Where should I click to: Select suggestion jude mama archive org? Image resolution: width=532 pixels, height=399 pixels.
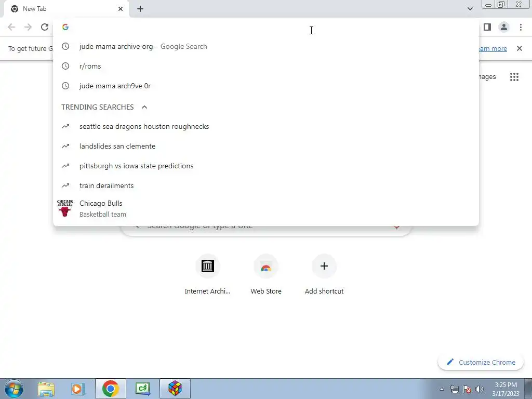coord(266,46)
